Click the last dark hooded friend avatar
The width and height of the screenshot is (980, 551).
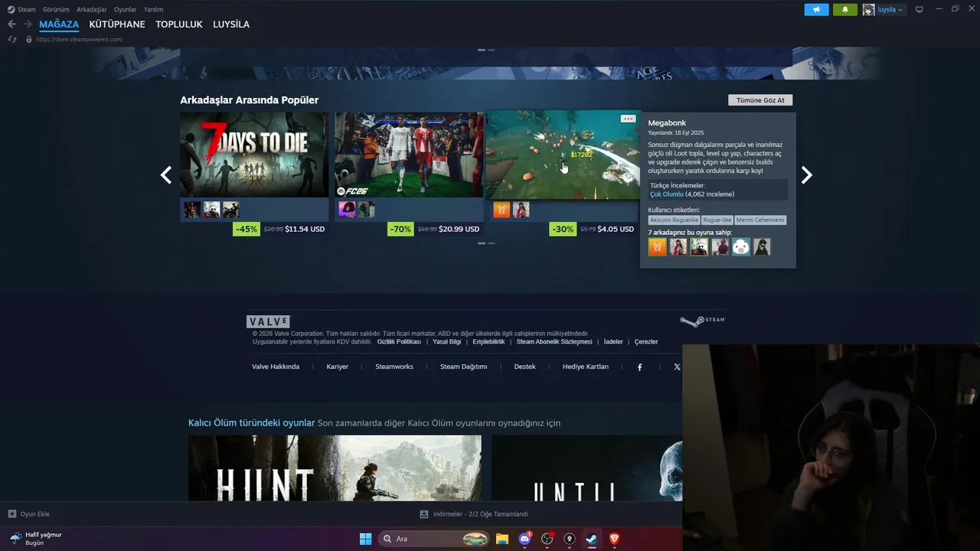[761, 246]
